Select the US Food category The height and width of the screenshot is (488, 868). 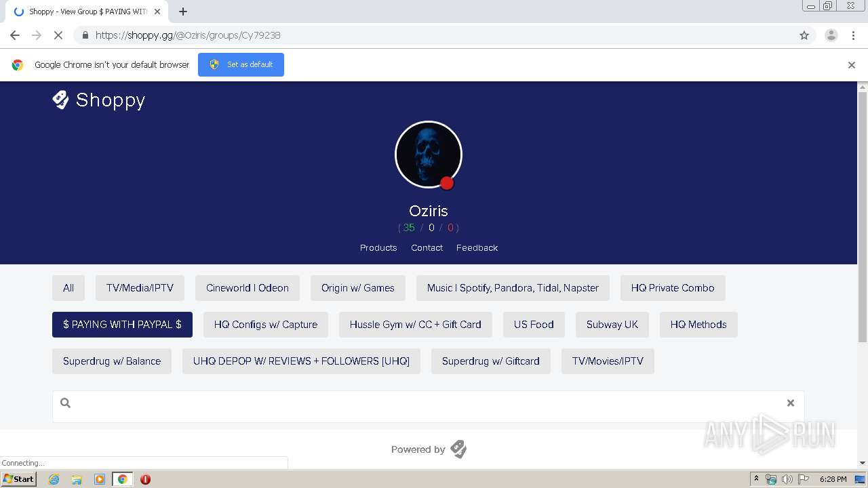click(534, 325)
